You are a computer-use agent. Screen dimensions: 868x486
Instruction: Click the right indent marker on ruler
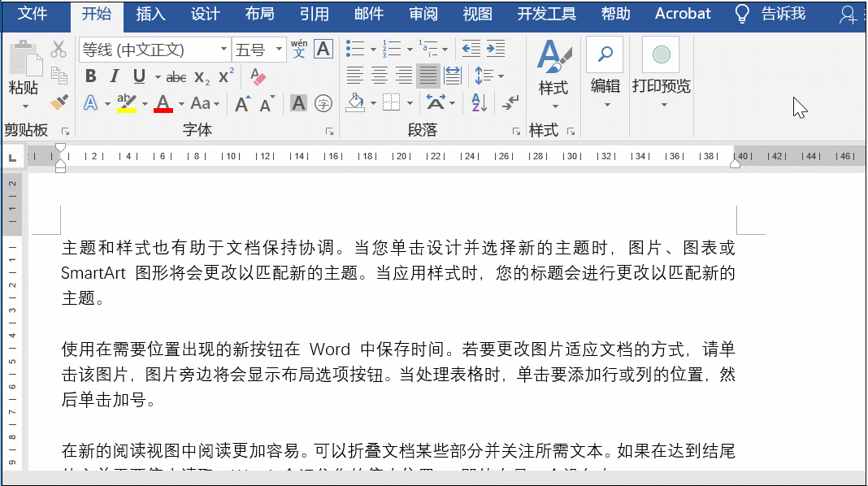tap(736, 163)
